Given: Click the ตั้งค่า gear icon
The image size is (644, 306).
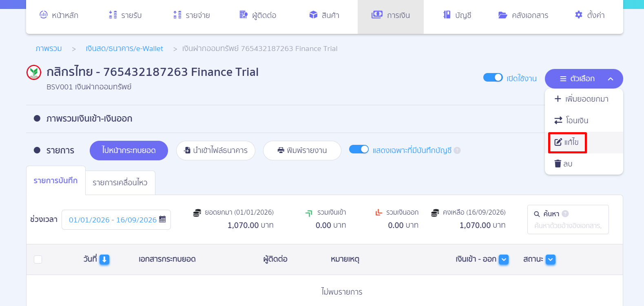Looking at the screenshot, I should click(579, 15).
